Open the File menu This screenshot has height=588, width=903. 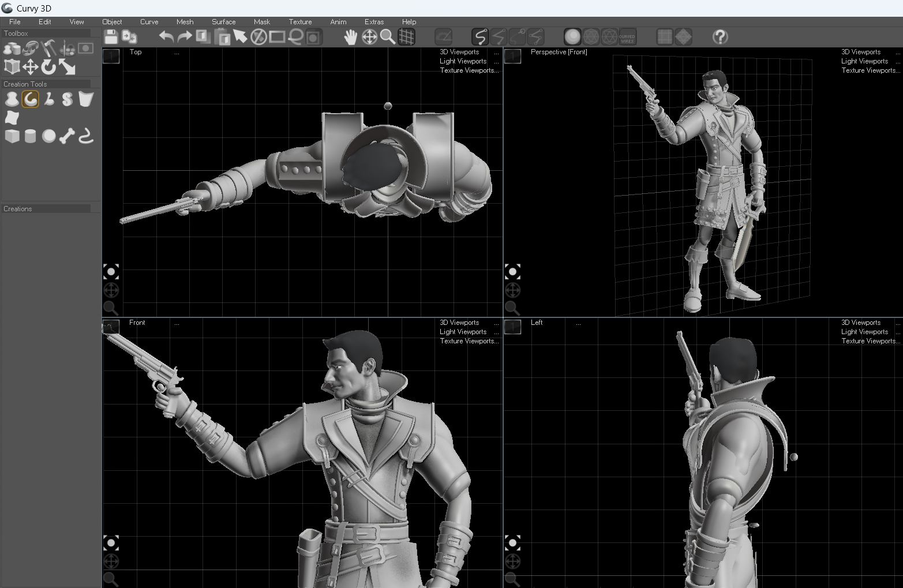[15, 22]
